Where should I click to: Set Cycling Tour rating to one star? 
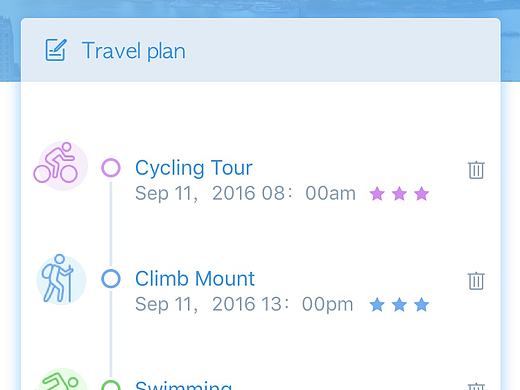377,194
